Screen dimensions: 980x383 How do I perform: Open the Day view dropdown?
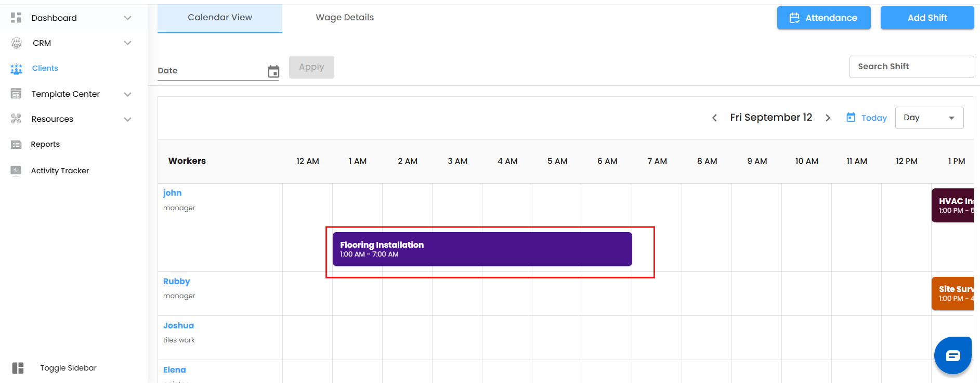(x=929, y=118)
